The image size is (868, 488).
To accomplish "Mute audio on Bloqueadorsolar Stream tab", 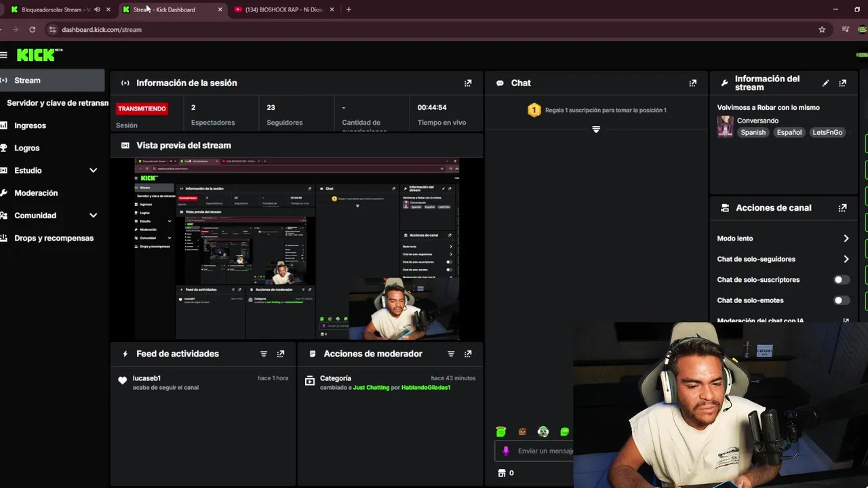I will (97, 9).
